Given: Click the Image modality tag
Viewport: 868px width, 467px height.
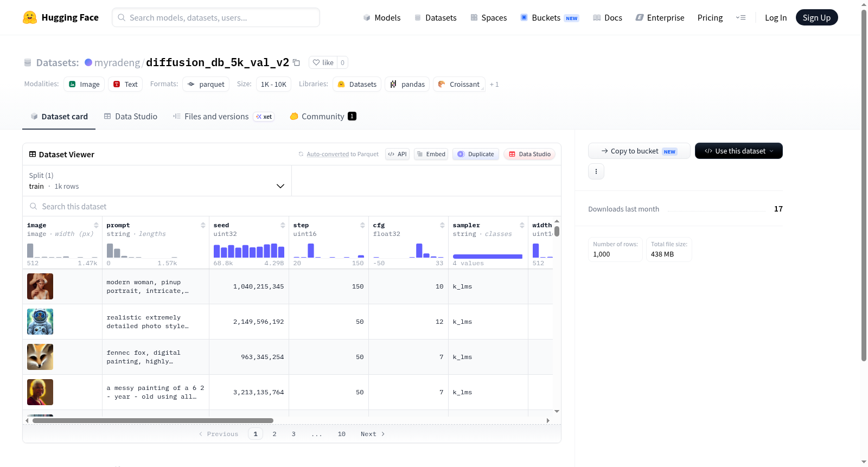Looking at the screenshot, I should point(84,84).
